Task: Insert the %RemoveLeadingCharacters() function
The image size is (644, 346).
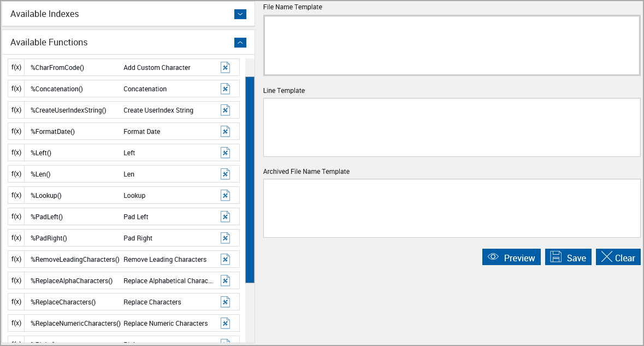Action: (x=225, y=259)
